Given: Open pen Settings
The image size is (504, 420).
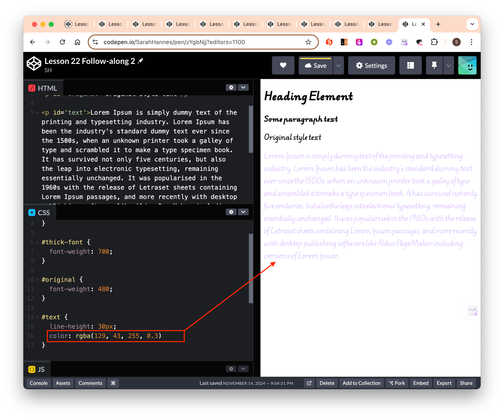Looking at the screenshot, I should pyautogui.click(x=371, y=65).
